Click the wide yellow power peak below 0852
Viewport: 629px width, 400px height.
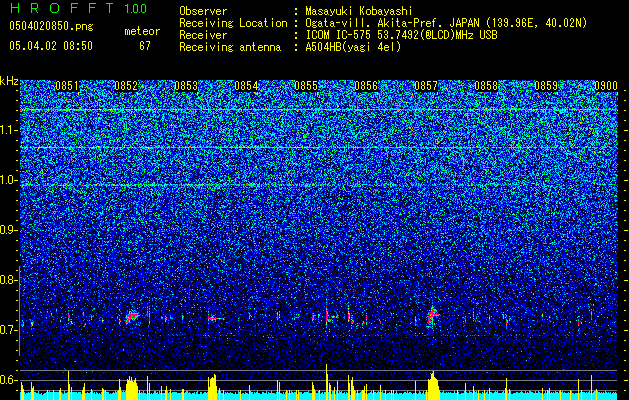click(x=132, y=388)
